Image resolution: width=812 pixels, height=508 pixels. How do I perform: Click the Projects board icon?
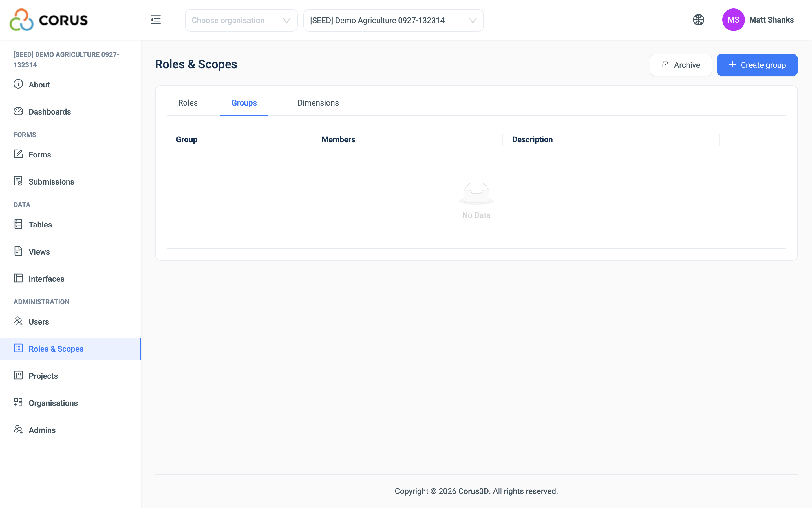[18, 375]
